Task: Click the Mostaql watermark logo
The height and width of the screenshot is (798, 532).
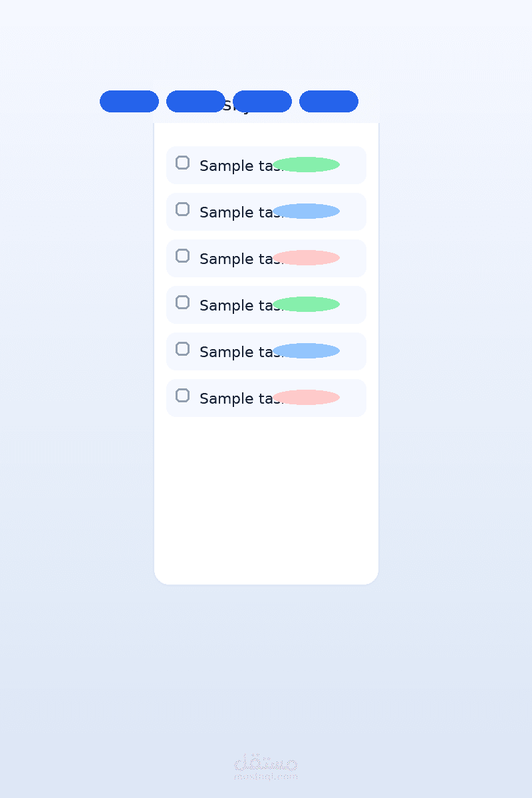Action: pos(266,767)
